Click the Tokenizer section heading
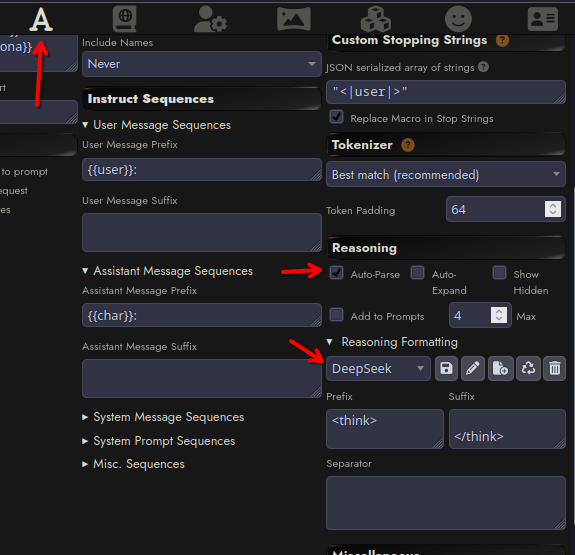This screenshot has height=555, width=575. point(362,145)
